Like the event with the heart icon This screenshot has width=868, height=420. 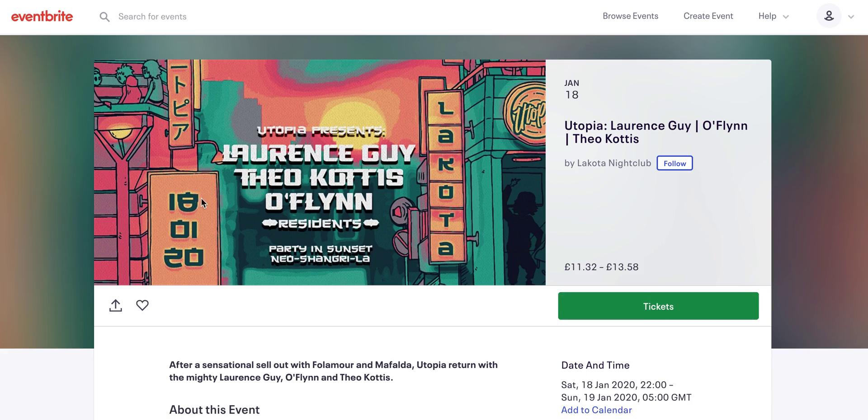coord(142,305)
